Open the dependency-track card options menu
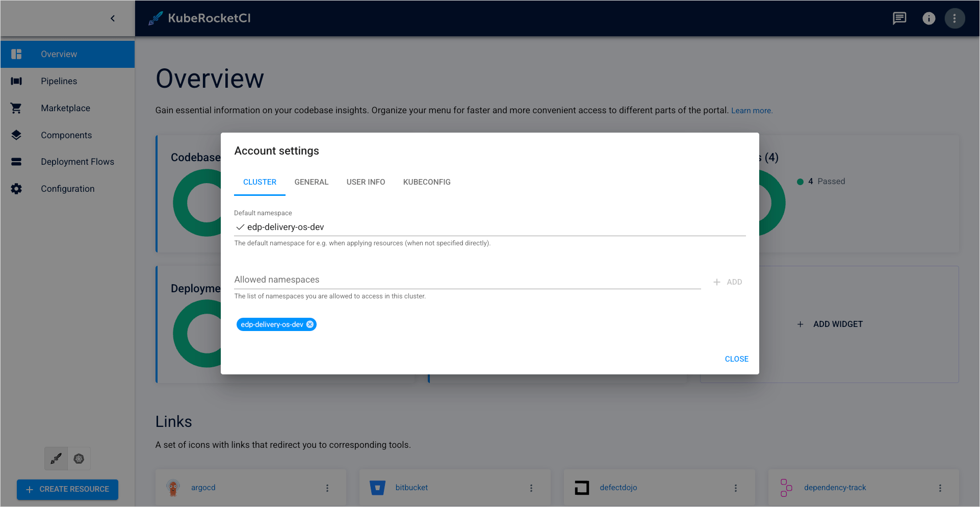The width and height of the screenshot is (980, 507). click(940, 488)
